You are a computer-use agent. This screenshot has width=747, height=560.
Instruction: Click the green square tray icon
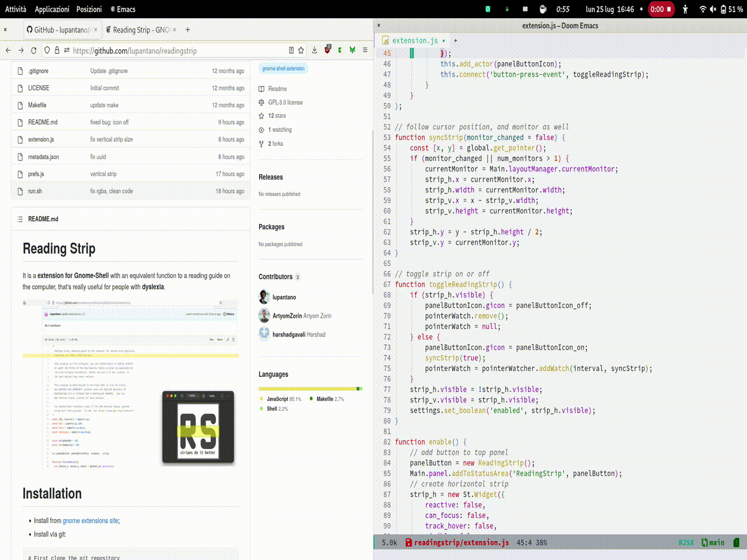click(x=488, y=9)
